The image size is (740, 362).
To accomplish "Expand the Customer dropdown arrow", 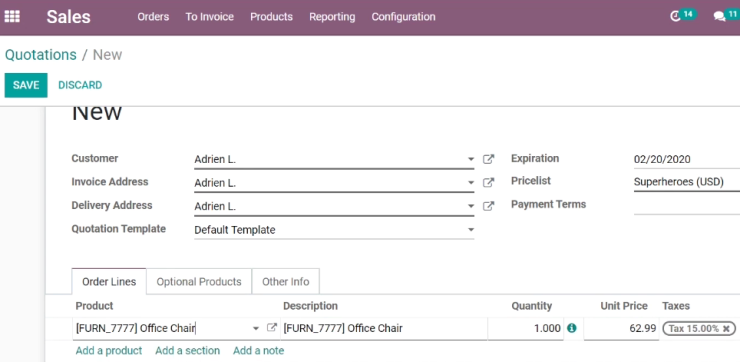I will (x=471, y=159).
